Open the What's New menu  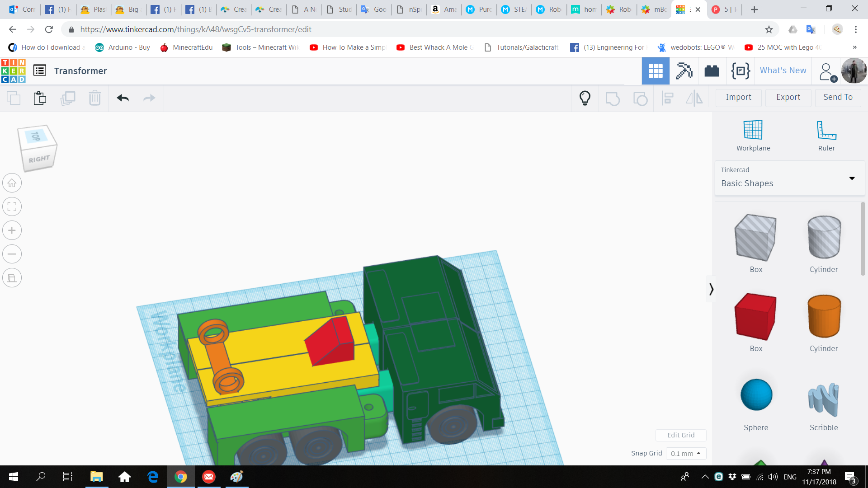(783, 70)
